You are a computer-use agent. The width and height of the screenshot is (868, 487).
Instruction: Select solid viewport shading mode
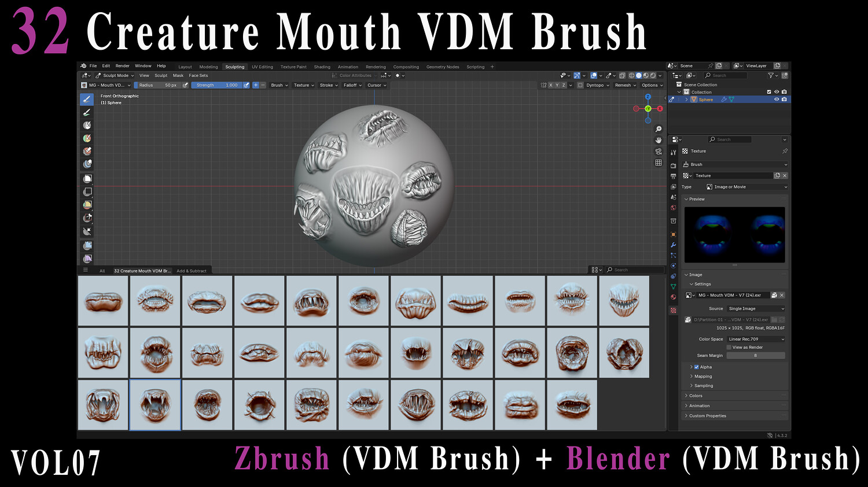click(x=639, y=75)
